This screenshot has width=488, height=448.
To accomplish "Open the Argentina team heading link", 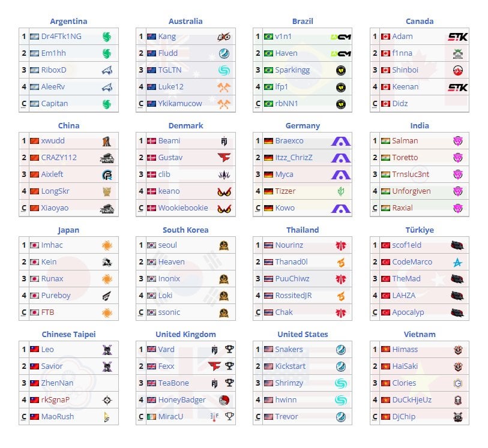I will [68, 21].
